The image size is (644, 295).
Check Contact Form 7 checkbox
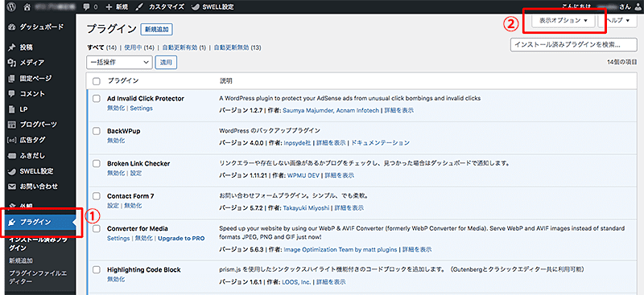(x=97, y=195)
